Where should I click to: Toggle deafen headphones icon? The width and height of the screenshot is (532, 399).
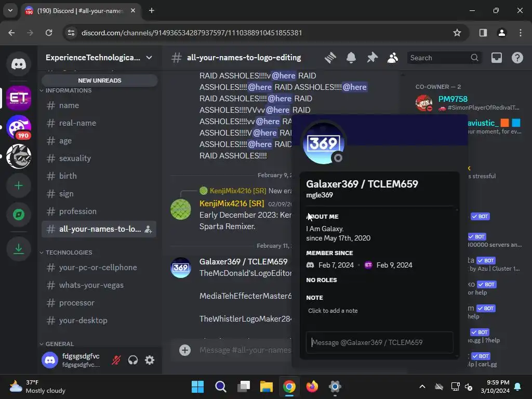133,360
